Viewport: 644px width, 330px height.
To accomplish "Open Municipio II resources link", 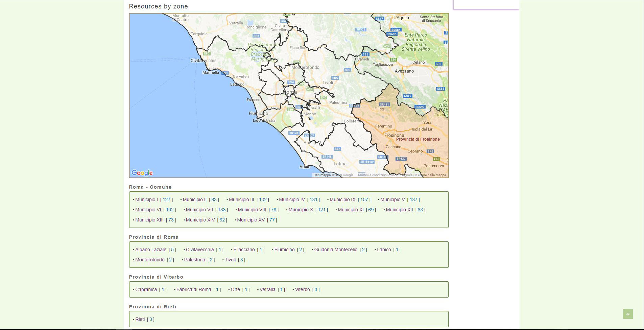I will pos(194,199).
